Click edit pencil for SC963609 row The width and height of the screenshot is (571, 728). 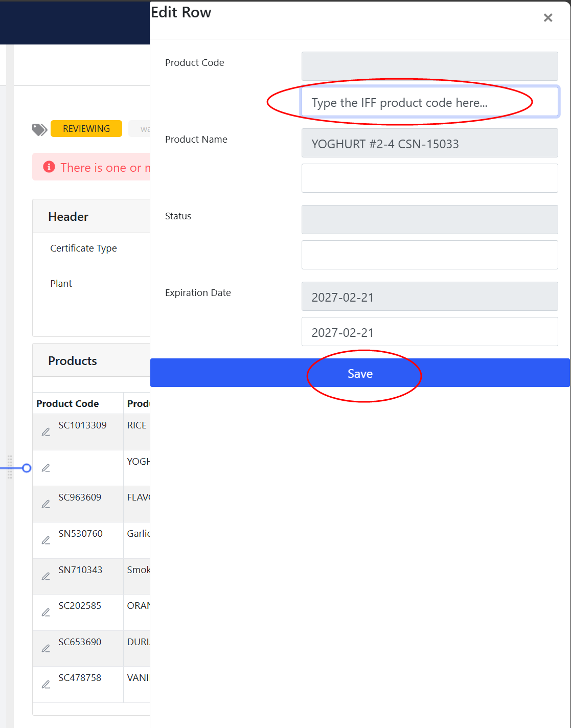coord(46,504)
